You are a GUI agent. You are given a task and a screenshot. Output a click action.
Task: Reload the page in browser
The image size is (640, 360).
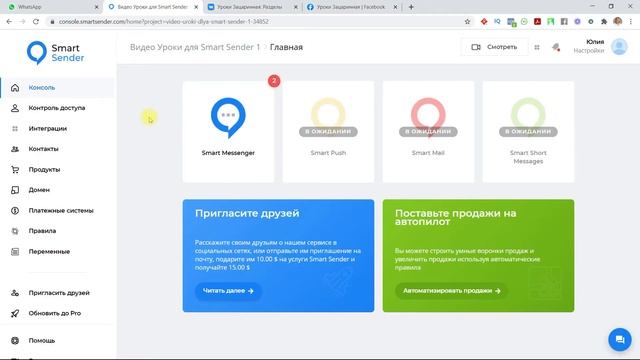(x=36, y=22)
